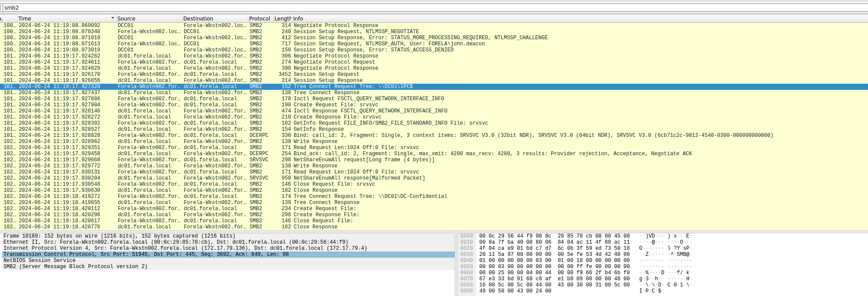The image size is (868, 296).
Task: Select Read Request at 11:19:17.929351
Action: coord(434,147)
